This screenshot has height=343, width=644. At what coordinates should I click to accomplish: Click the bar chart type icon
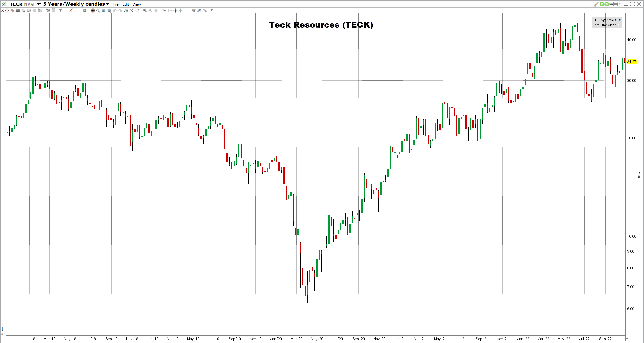coord(76,10)
